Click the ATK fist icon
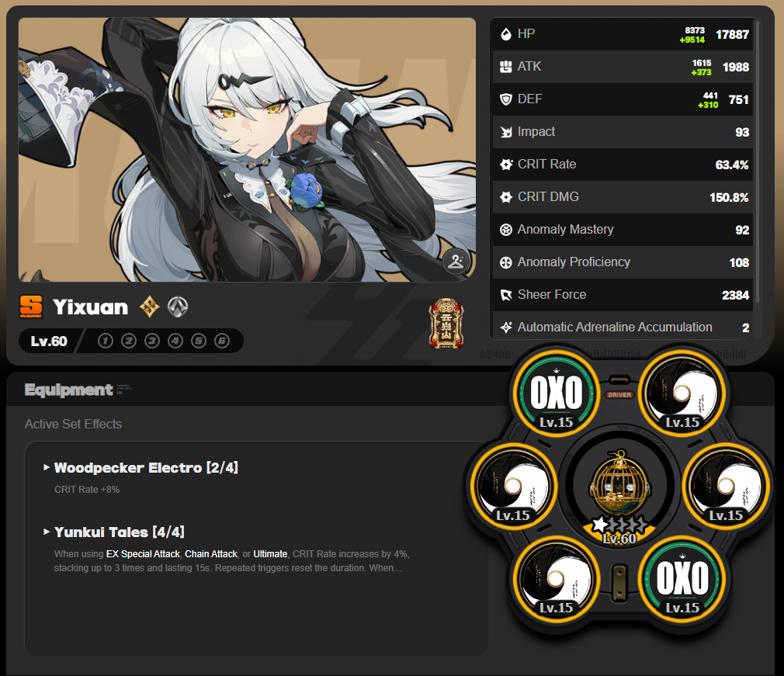The height and width of the screenshot is (676, 784). click(x=506, y=67)
